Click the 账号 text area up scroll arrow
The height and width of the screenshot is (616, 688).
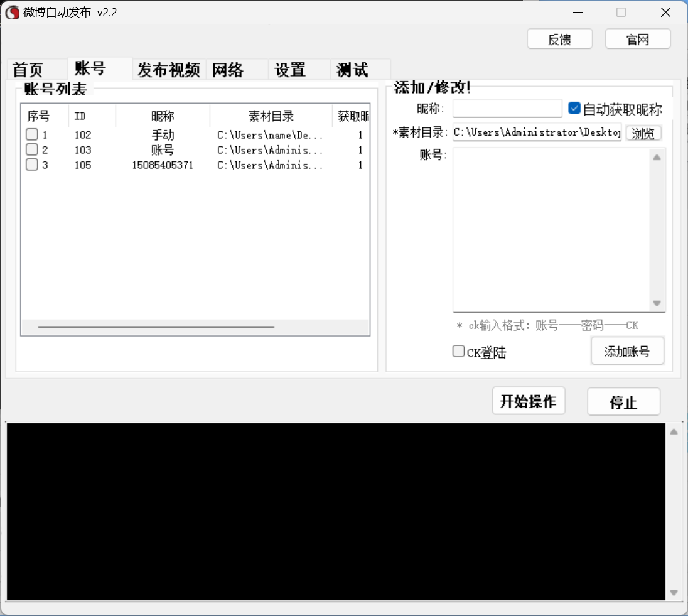(x=657, y=157)
